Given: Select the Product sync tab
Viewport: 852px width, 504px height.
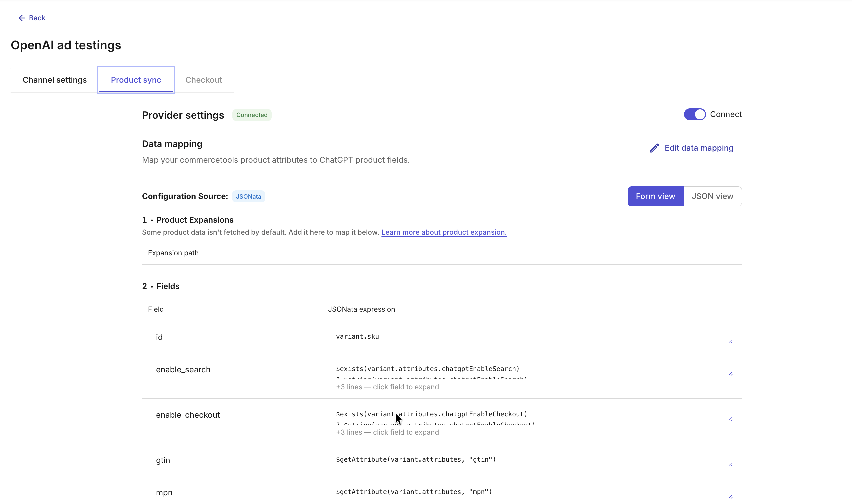Looking at the screenshot, I should pos(136,80).
